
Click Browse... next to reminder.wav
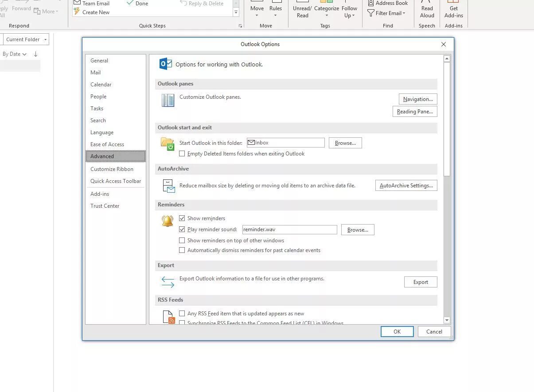pos(358,230)
